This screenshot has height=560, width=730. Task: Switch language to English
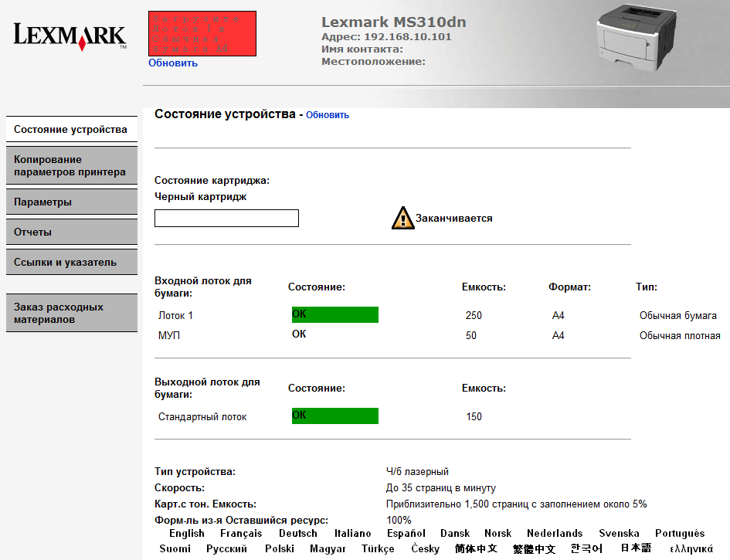coord(187,534)
